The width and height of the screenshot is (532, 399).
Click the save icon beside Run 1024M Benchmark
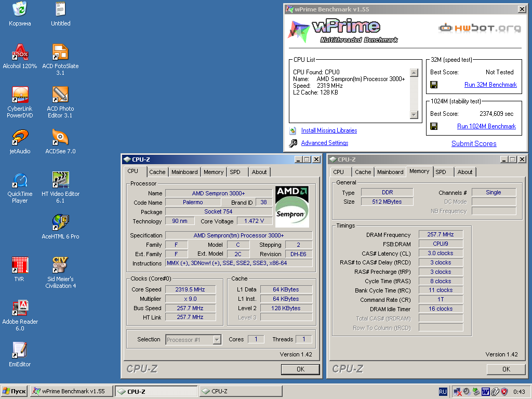coord(434,126)
